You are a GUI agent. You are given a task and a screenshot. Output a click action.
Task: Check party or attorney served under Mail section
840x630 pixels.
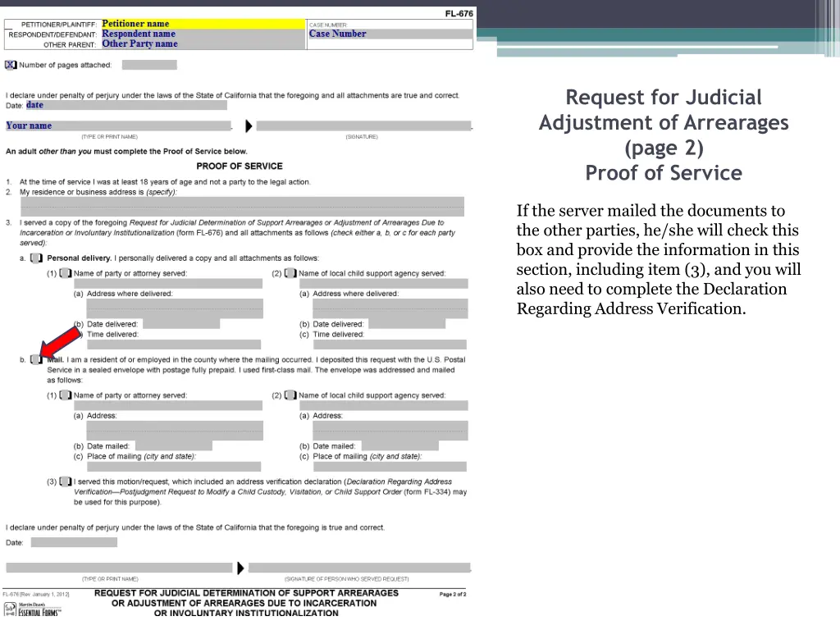pyautogui.click(x=66, y=395)
